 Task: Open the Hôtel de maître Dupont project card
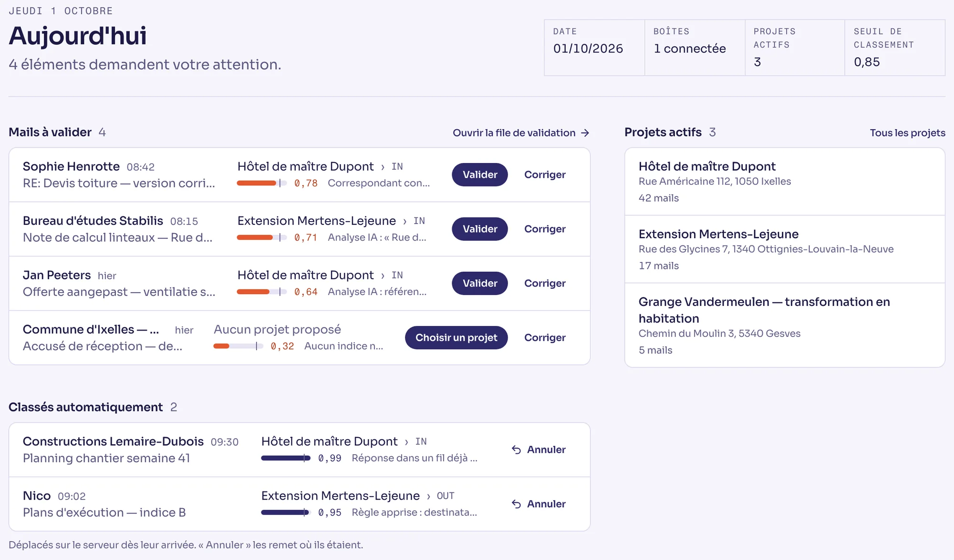point(785,182)
